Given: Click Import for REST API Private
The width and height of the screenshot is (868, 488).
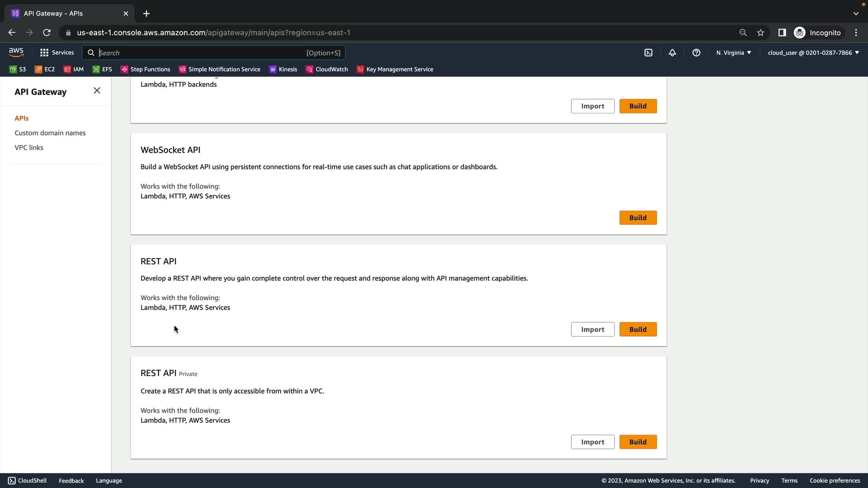Looking at the screenshot, I should click(x=592, y=442).
